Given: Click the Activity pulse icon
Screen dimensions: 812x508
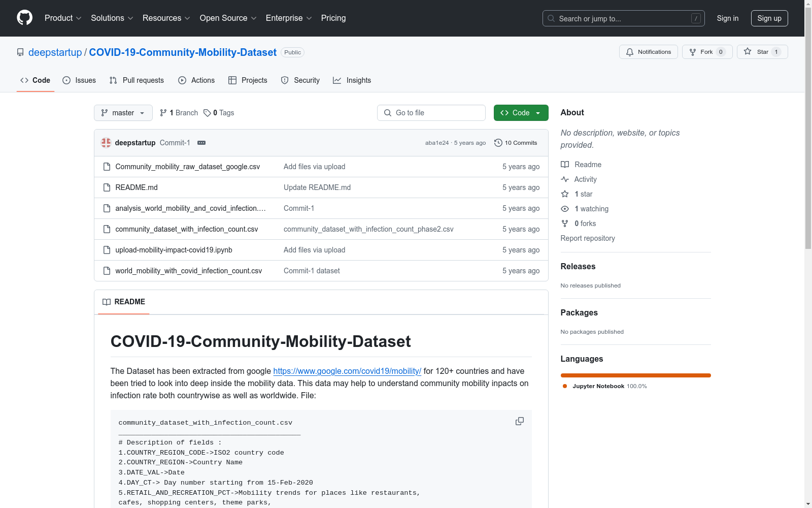Looking at the screenshot, I should click(565, 179).
